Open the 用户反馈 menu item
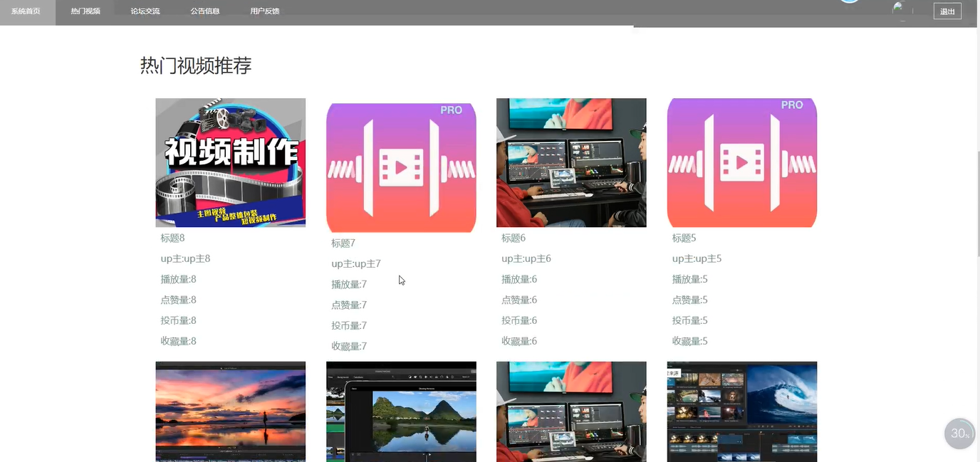Image resolution: width=980 pixels, height=462 pixels. (265, 11)
